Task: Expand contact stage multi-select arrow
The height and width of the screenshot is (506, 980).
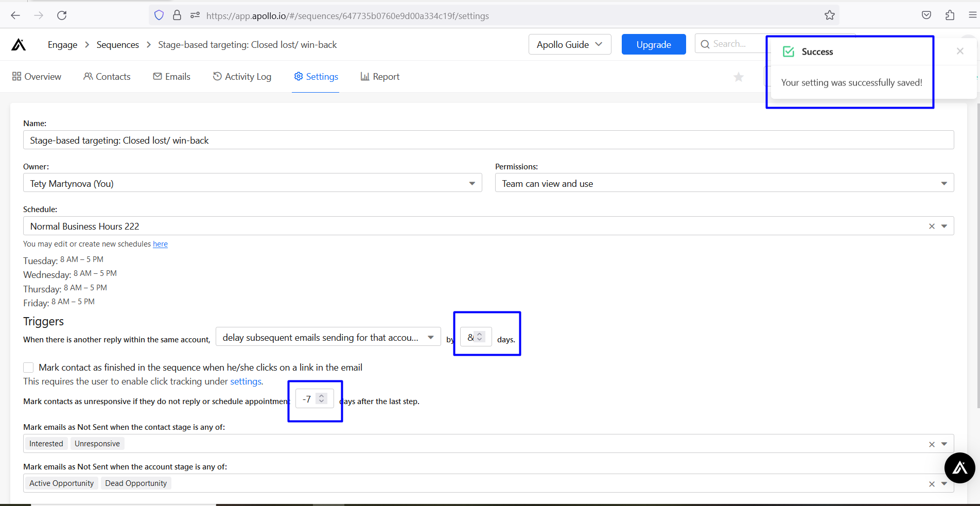Action: 944,444
